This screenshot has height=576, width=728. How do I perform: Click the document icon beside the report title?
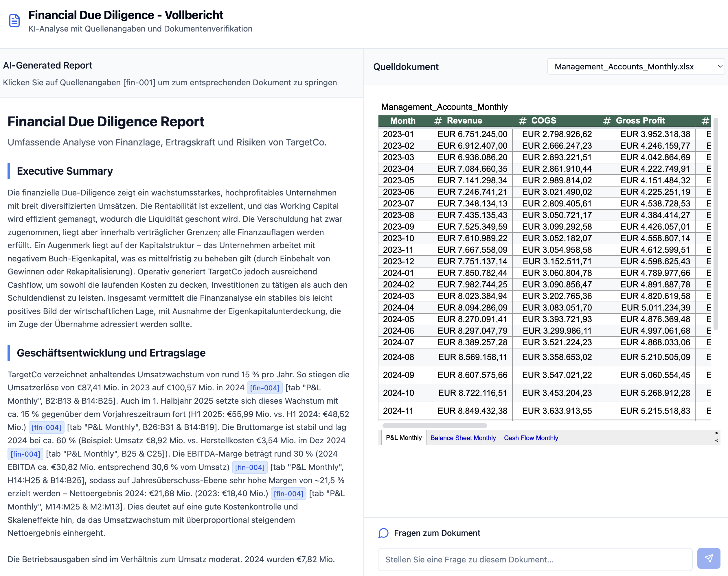point(14,21)
